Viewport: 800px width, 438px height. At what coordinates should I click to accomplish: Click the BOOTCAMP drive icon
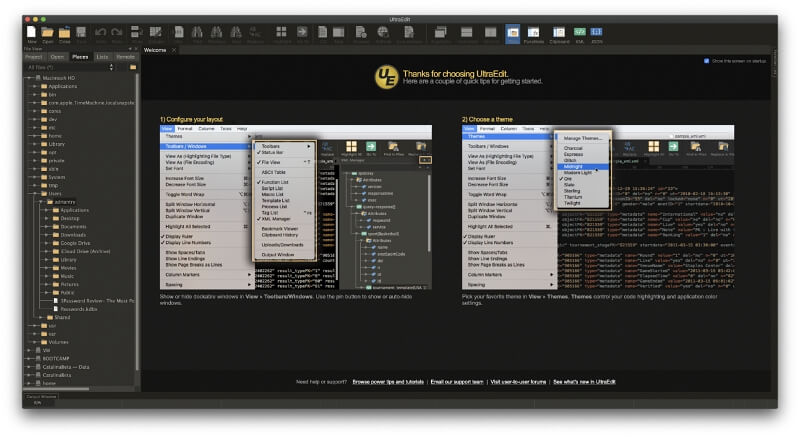point(38,358)
